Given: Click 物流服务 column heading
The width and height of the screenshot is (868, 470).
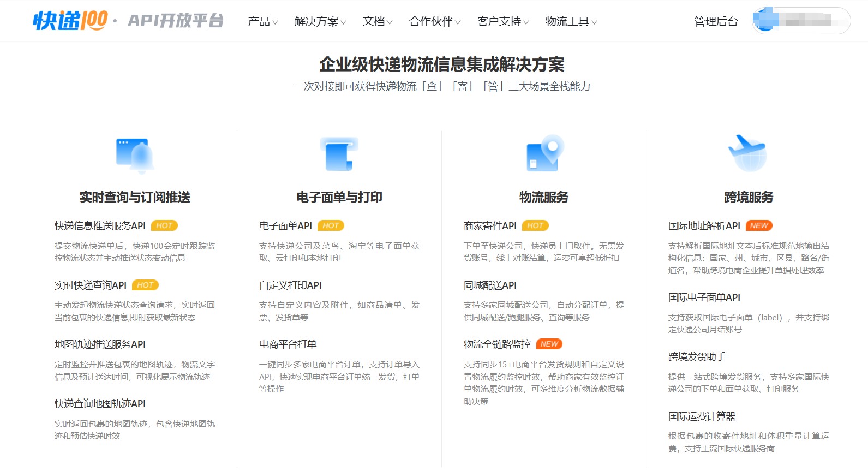Looking at the screenshot, I should tap(544, 197).
